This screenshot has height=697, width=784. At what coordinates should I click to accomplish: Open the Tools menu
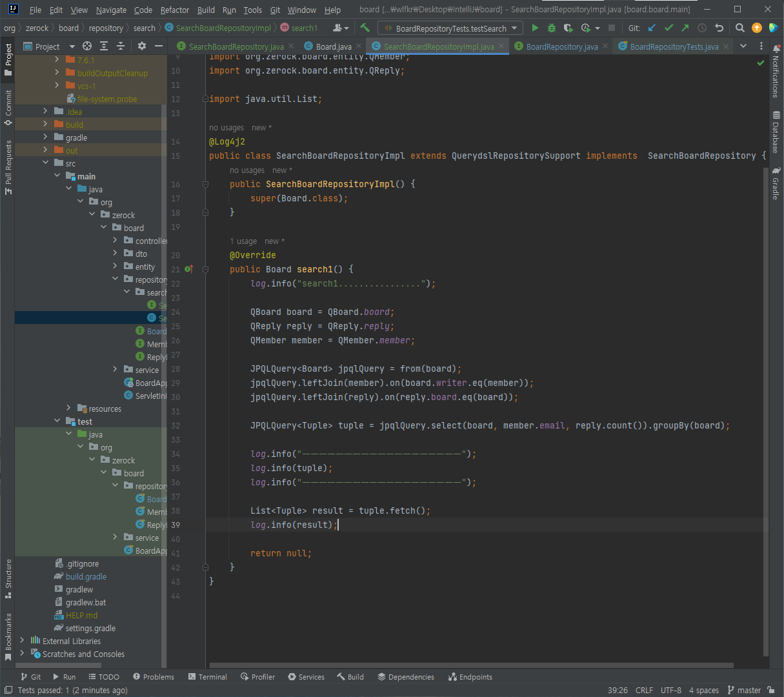[252, 10]
